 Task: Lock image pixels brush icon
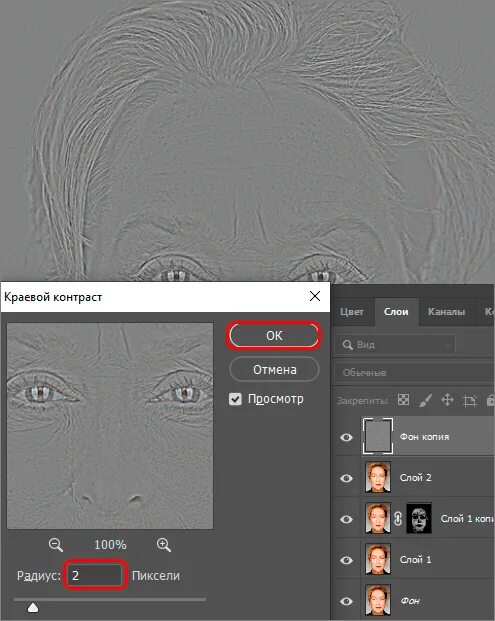click(425, 400)
